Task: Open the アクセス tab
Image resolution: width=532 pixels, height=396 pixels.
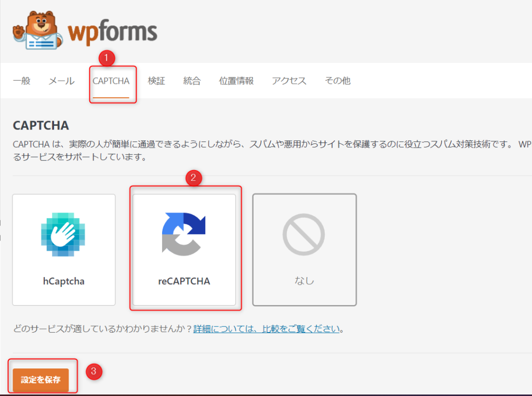Action: click(289, 81)
